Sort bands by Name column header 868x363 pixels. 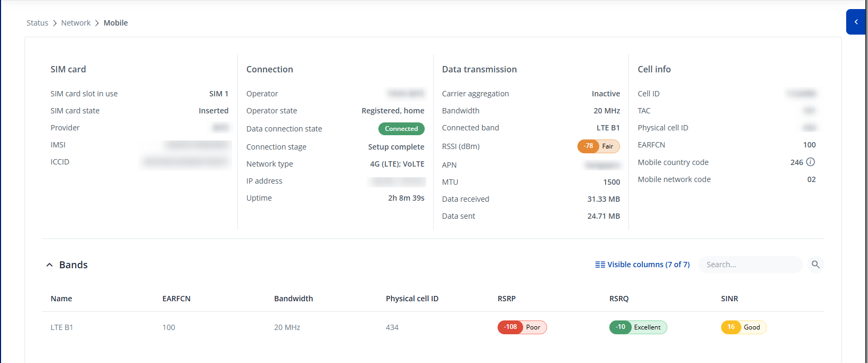coord(61,299)
